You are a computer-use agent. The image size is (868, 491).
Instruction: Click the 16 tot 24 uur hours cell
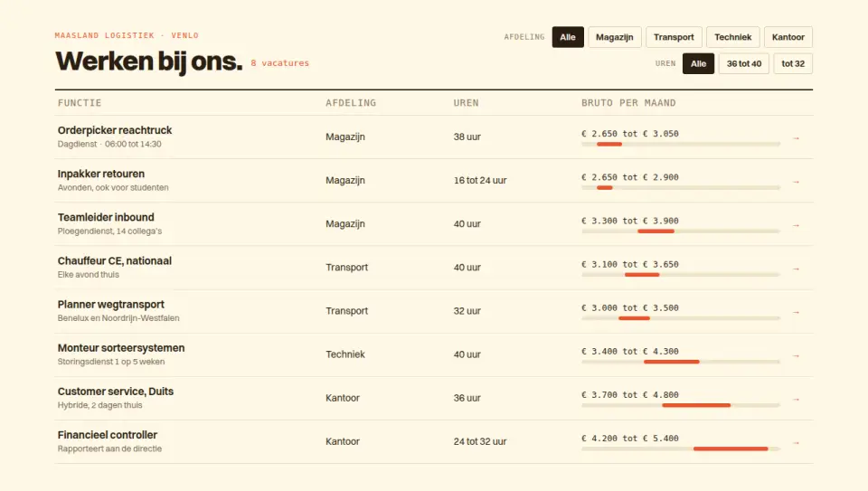[480, 181]
